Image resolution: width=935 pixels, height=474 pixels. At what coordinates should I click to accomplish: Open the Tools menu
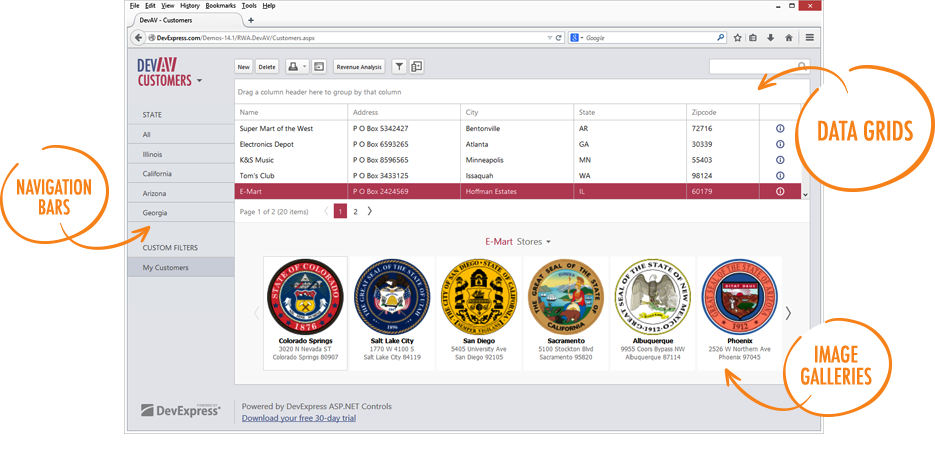(249, 5)
